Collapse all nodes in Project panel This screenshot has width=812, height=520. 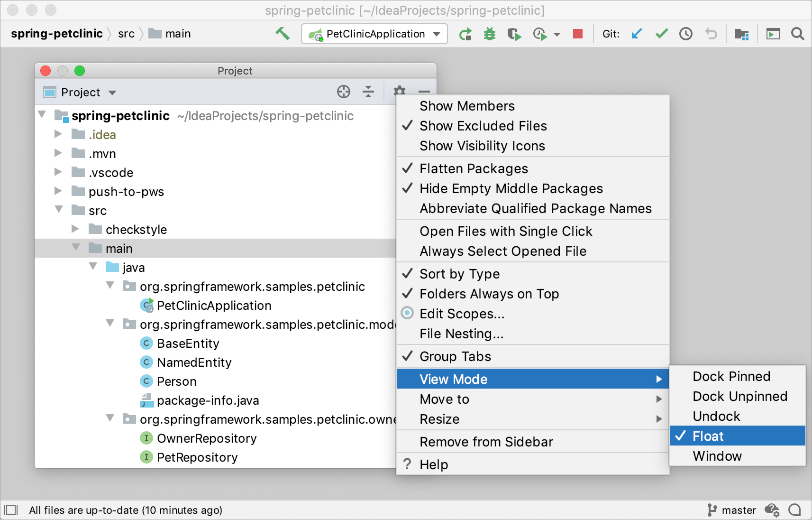coord(368,92)
